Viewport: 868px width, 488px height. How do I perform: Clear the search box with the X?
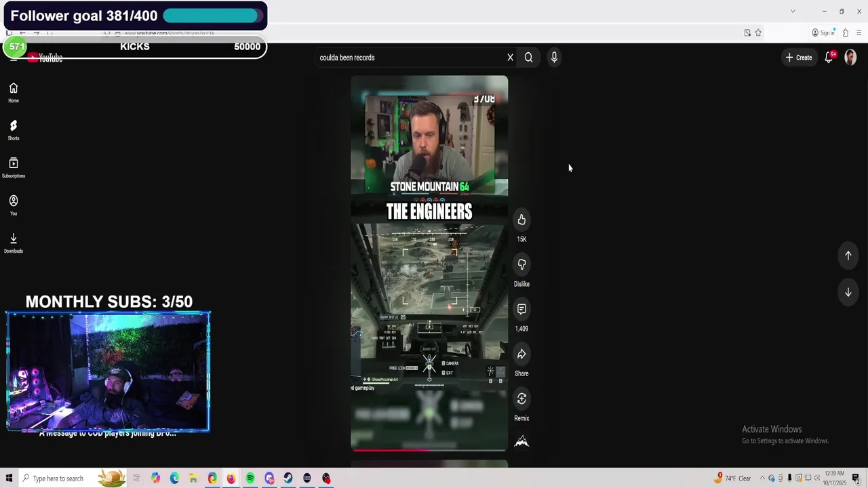click(x=510, y=58)
